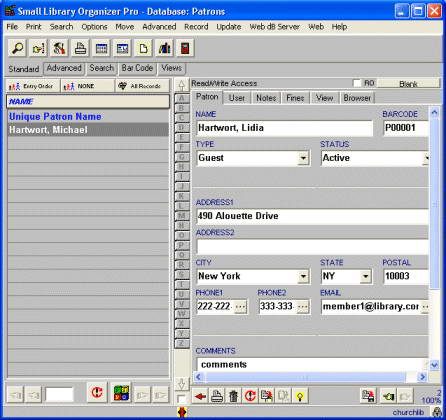Click the yellow light bulb icon

click(x=300, y=396)
